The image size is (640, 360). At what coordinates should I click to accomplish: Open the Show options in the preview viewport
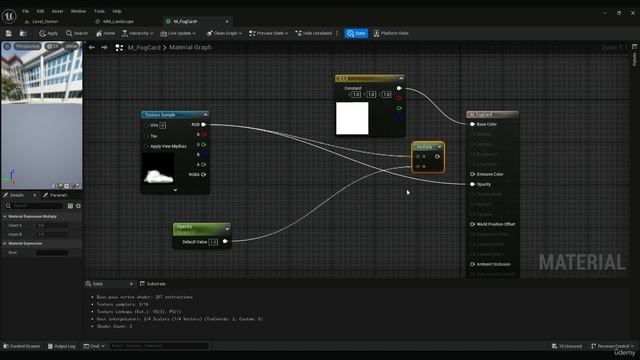(x=71, y=47)
